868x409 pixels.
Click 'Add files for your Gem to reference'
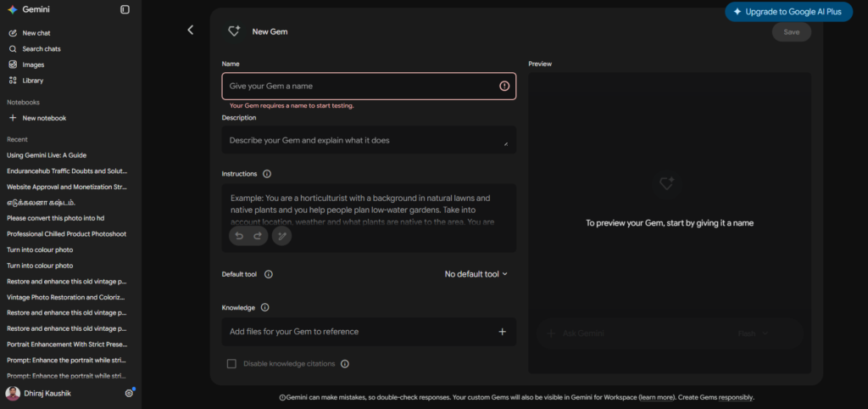coord(294,332)
